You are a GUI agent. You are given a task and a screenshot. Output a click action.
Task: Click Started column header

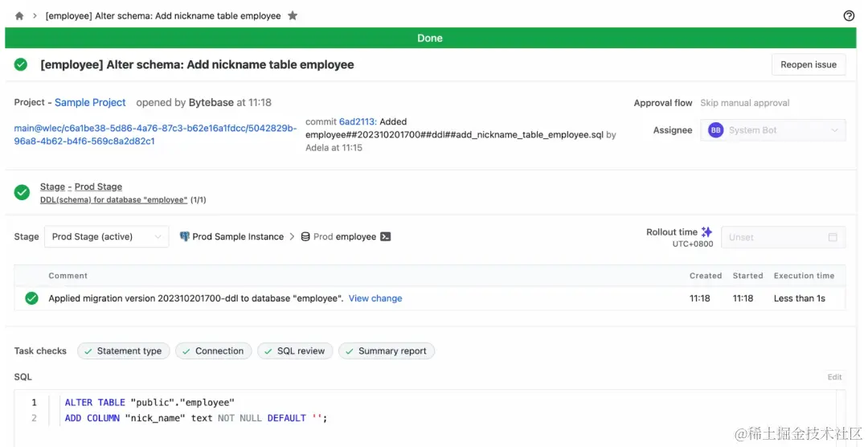748,276
